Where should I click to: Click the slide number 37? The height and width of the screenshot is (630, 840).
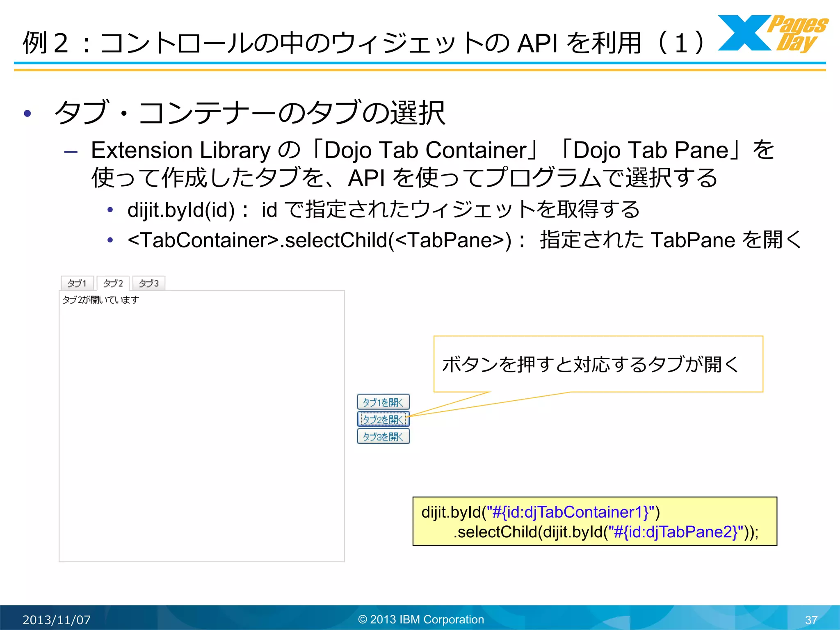point(811,620)
